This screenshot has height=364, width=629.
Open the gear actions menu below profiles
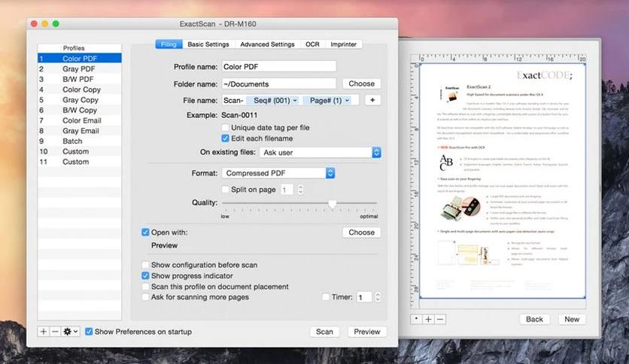(x=70, y=332)
